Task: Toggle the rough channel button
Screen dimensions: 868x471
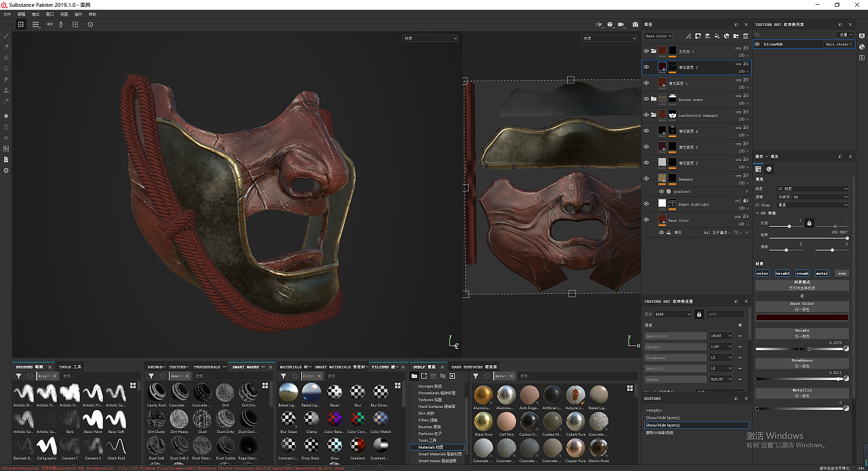Action: pos(802,274)
